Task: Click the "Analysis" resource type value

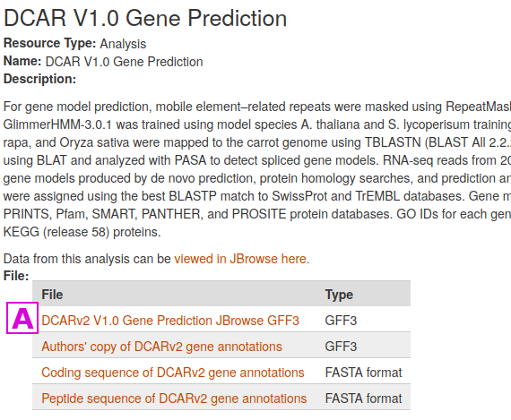Action: pos(123,44)
